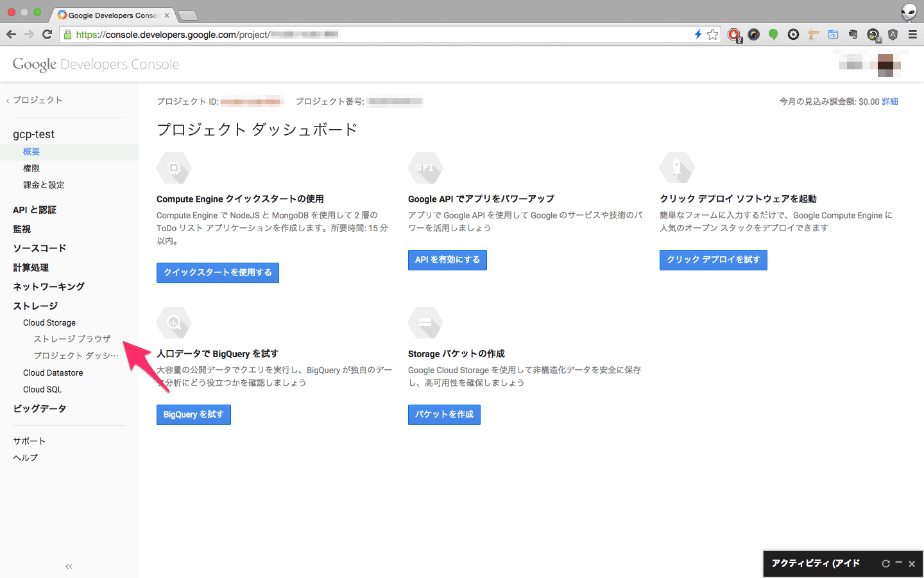Viewport: 924px width, 578px height.
Task: Open the color camera lens extension
Action: (754, 35)
